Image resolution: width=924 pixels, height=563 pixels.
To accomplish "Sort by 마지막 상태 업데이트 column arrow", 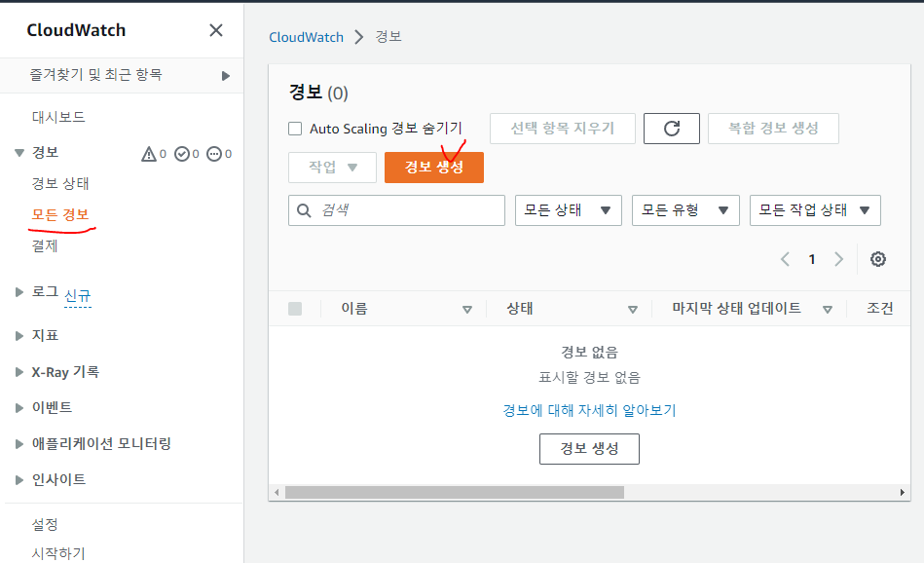I will point(828,310).
